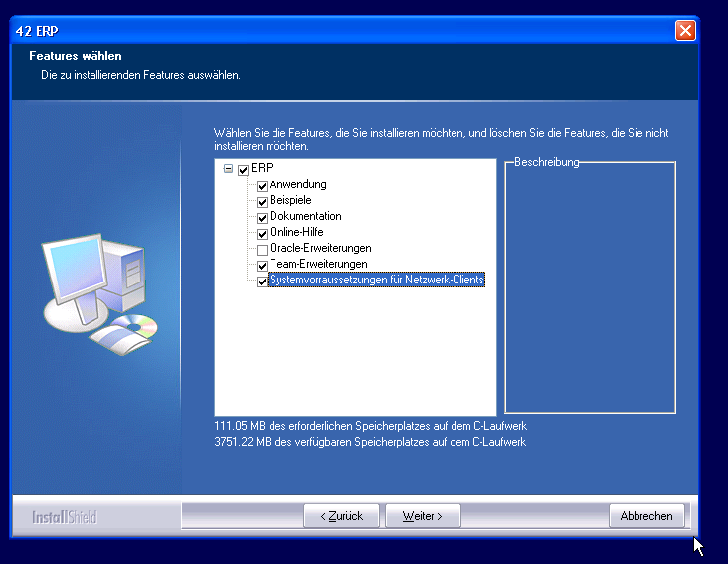The width and height of the screenshot is (728, 564).
Task: Cancel setup with Abbrechen button
Action: (646, 516)
